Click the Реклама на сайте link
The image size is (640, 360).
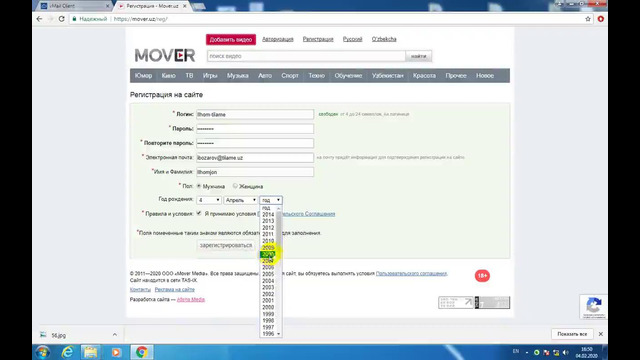tap(175, 289)
